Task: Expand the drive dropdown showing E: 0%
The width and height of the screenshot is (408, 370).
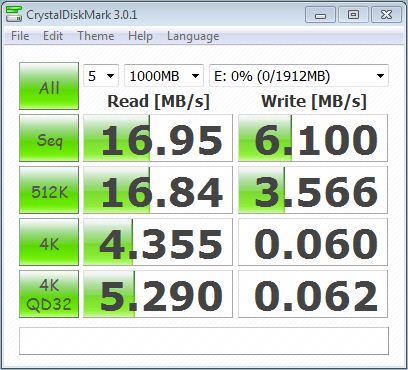Action: [x=299, y=76]
